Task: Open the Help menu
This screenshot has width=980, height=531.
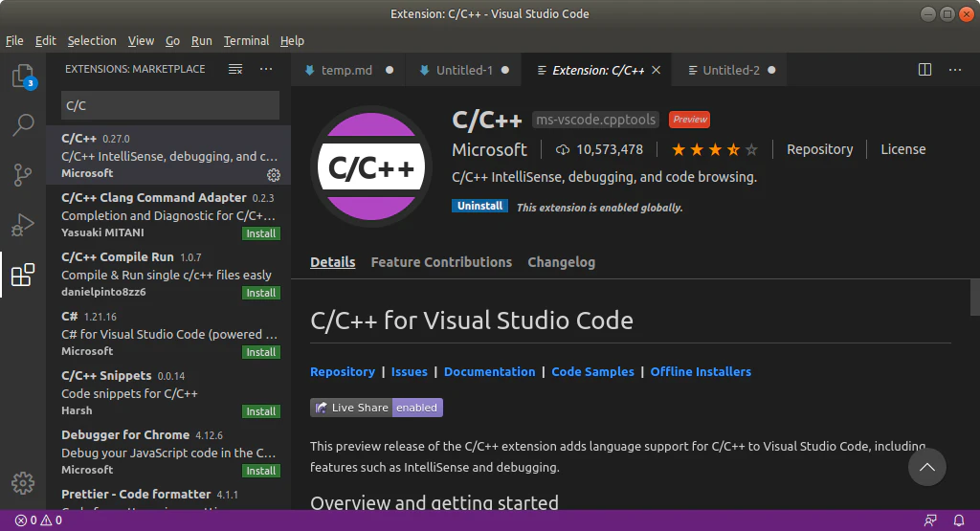Action: [x=292, y=40]
